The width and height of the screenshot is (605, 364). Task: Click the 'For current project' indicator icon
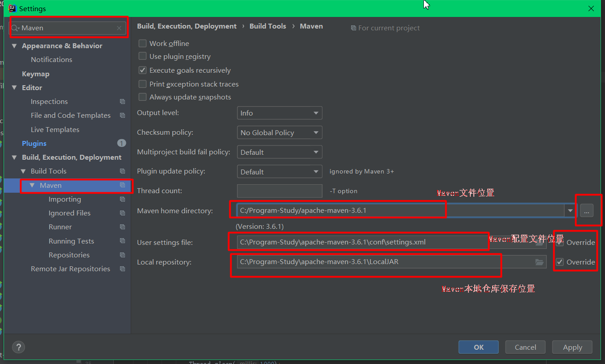pyautogui.click(x=353, y=28)
